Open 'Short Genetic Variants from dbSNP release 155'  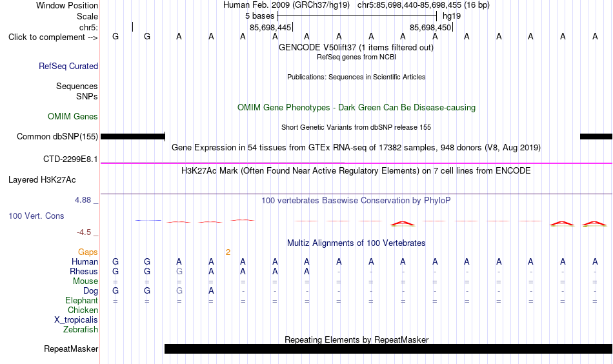tap(356, 127)
